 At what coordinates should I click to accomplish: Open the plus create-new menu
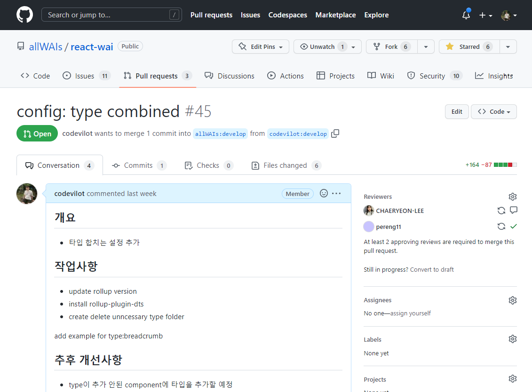(485, 15)
